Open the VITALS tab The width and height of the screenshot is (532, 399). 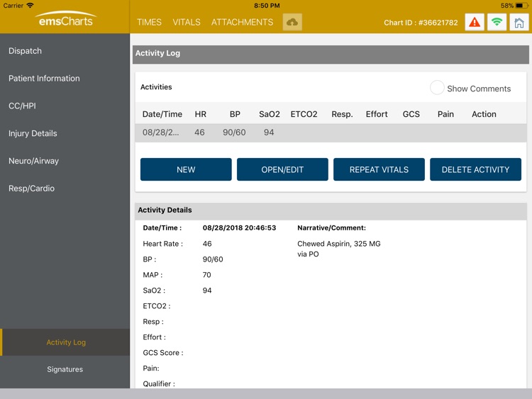pos(187,23)
